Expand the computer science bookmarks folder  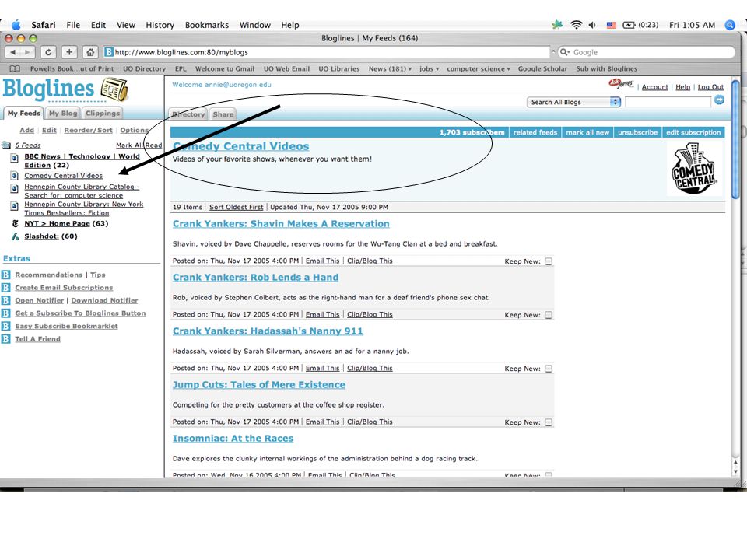479,68
